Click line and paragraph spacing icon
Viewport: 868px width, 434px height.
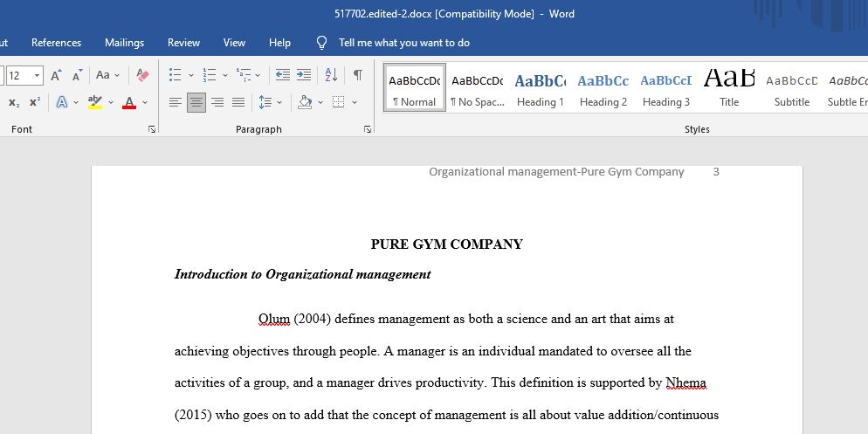point(265,102)
